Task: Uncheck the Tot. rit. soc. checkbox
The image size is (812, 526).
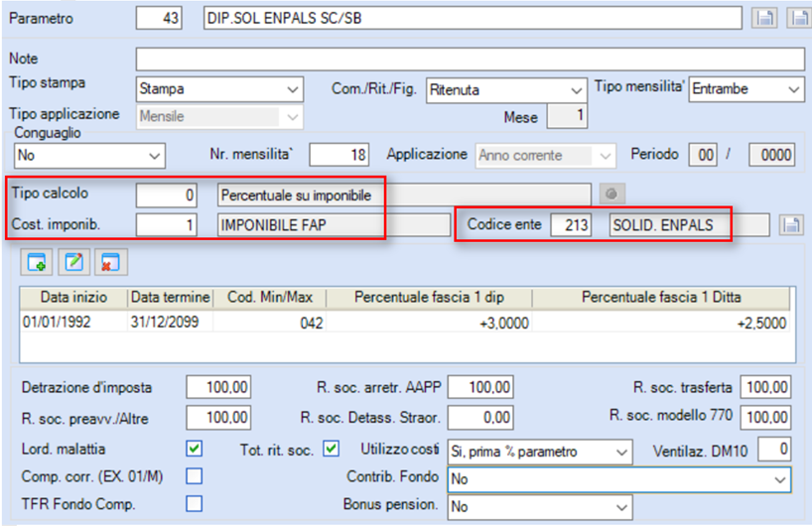Action: pos(331,449)
